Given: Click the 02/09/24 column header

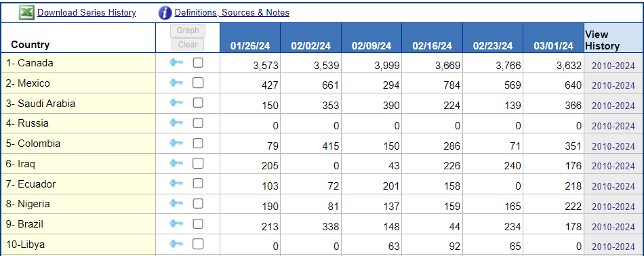Looking at the screenshot, I should (x=371, y=38).
